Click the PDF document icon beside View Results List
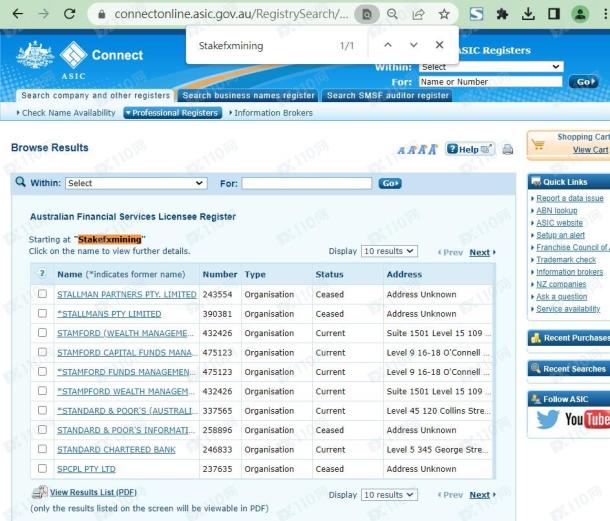 coord(39,492)
